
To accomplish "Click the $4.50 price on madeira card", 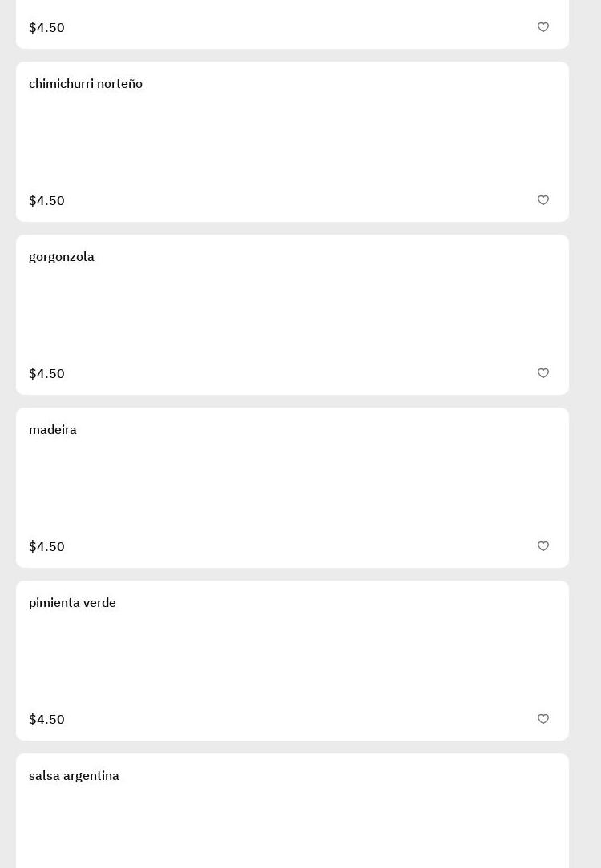I will (46, 546).
